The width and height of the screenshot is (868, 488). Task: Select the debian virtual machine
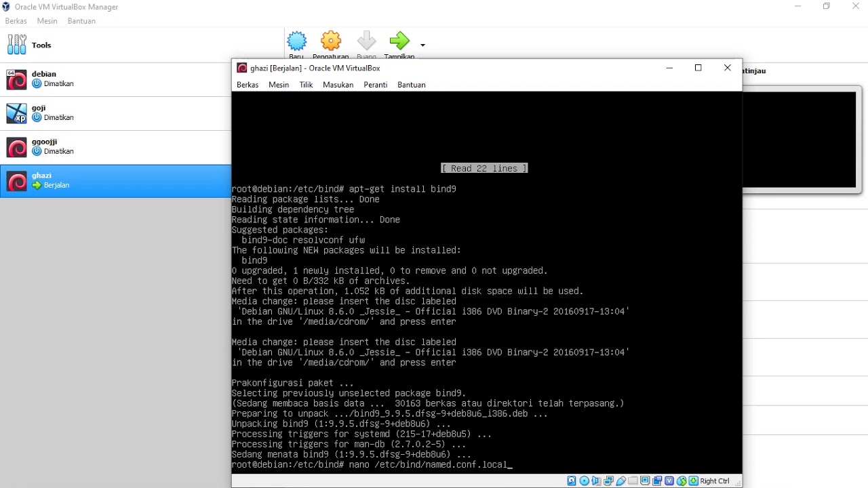point(115,79)
